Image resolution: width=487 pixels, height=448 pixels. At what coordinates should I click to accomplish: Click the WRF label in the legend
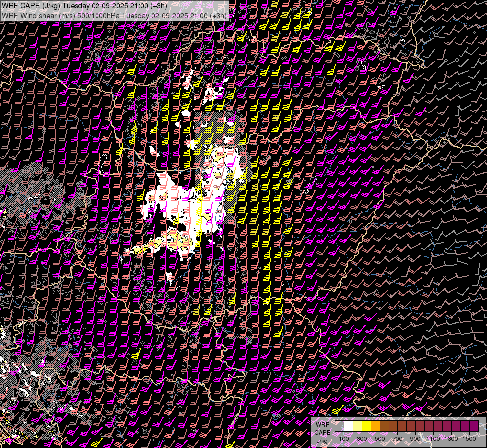coord(322,424)
